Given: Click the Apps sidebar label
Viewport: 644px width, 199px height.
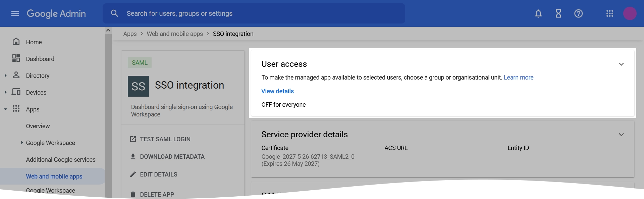Looking at the screenshot, I should point(33,109).
